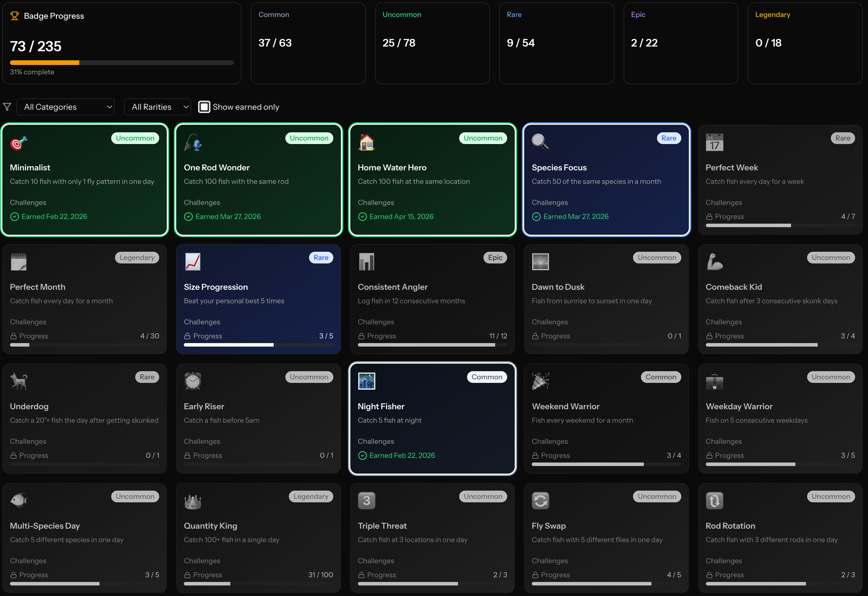Image resolution: width=868 pixels, height=596 pixels.
Task: Click the Home Water Hero house icon
Action: click(x=366, y=142)
